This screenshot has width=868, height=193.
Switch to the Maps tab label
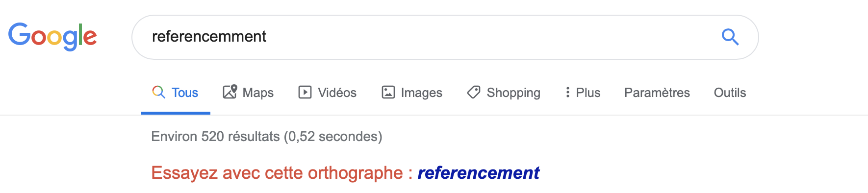click(258, 93)
